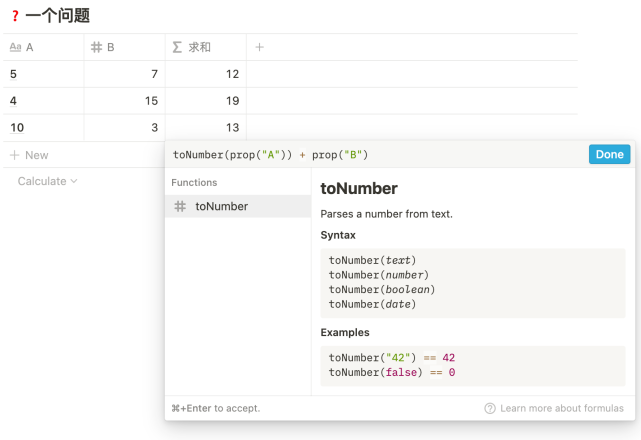Add a new column with plus icon
641x440 pixels.
click(x=259, y=47)
